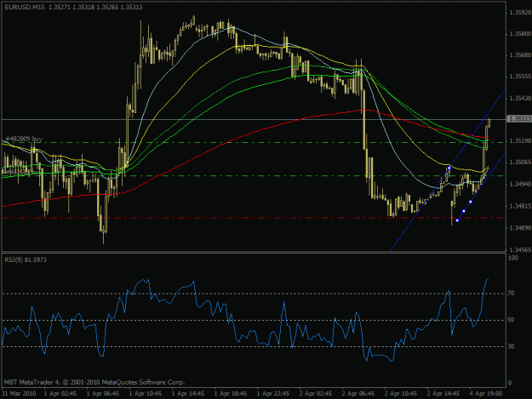Click price axis label 1.35555
The image size is (532, 399).
520,77
